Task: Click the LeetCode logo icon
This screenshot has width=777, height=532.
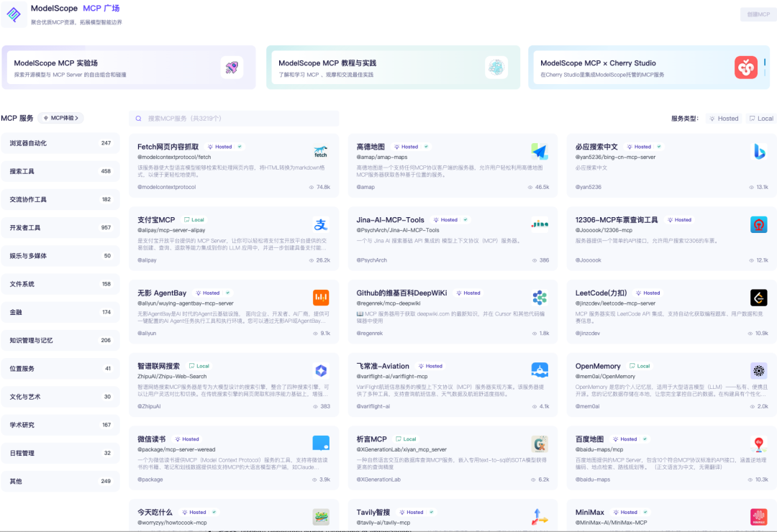Action: pos(759,298)
